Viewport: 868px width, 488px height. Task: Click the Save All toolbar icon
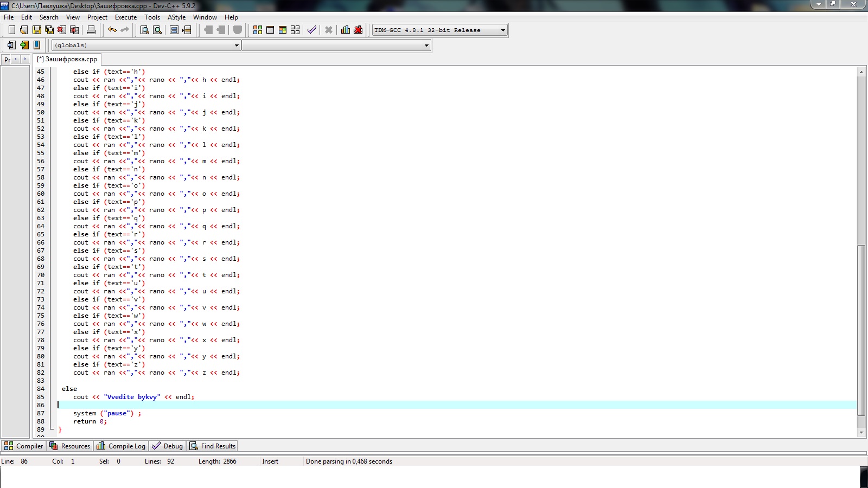(49, 30)
